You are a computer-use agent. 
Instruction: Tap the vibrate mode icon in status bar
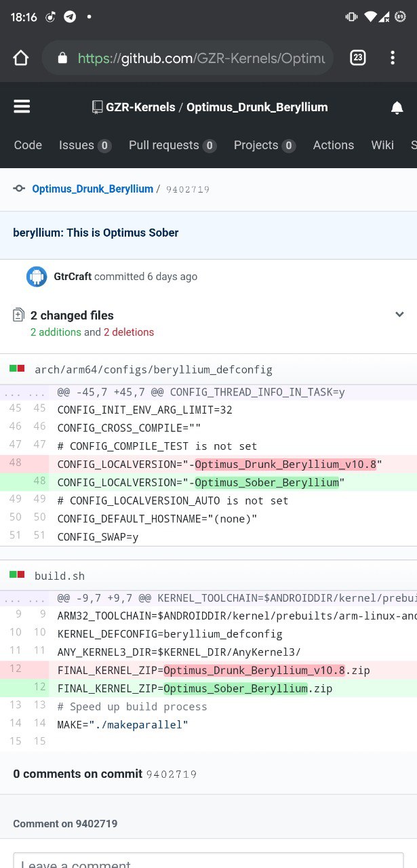pyautogui.click(x=351, y=17)
